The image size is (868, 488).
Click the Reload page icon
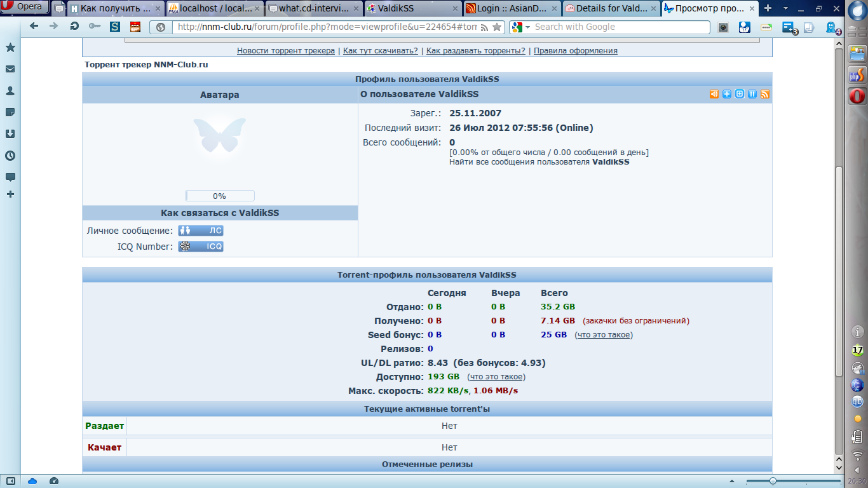pos(74,27)
